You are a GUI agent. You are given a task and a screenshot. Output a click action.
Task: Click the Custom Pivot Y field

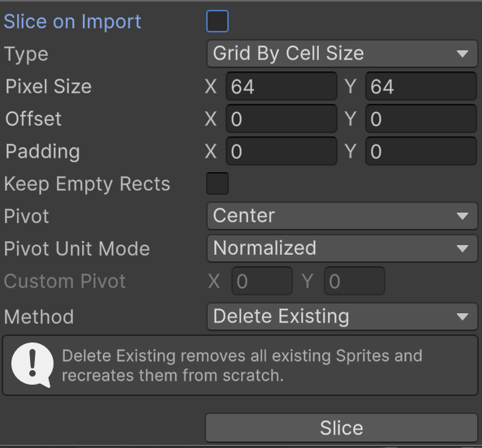(x=355, y=281)
